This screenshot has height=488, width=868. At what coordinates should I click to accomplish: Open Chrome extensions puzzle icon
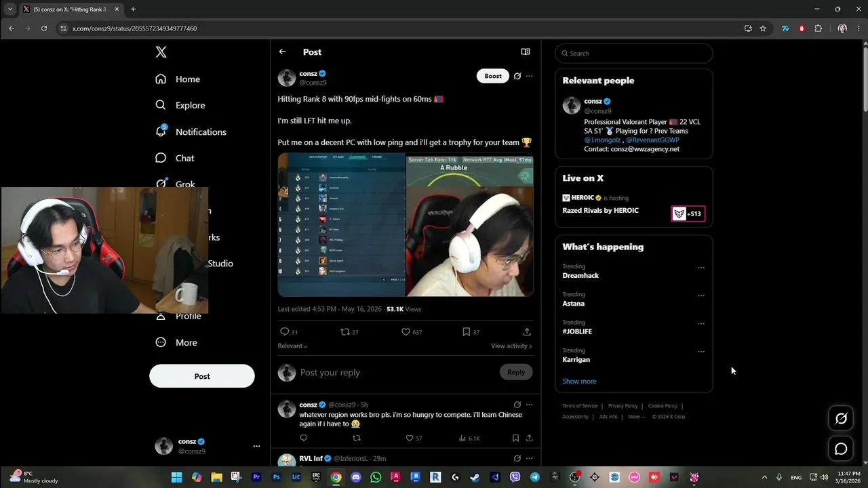[818, 28]
